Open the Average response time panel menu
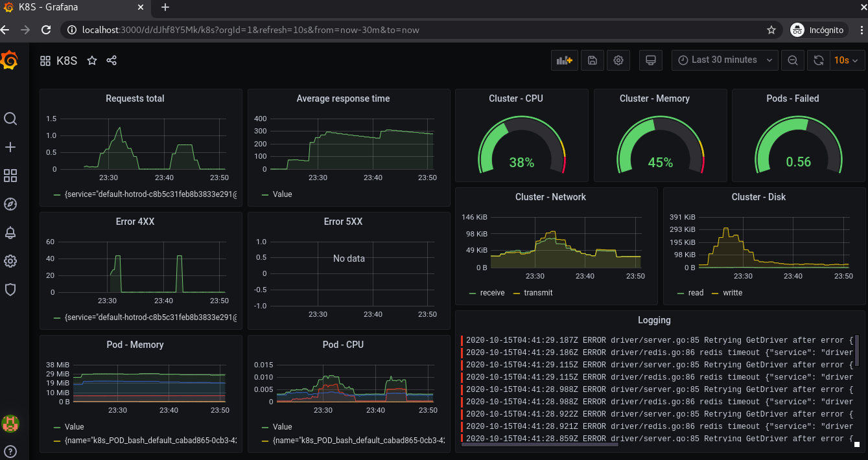This screenshot has width=868, height=460. [x=343, y=98]
